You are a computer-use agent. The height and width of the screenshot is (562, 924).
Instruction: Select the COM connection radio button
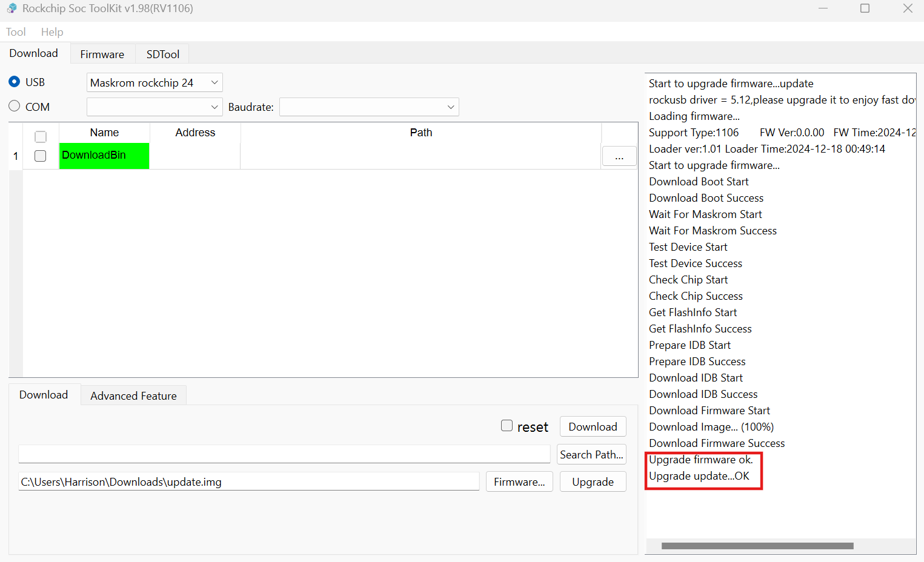pos(15,106)
